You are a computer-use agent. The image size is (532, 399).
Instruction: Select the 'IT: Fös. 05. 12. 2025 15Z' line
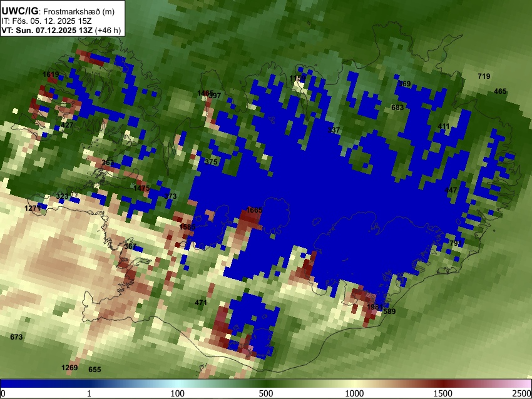[x=46, y=21]
